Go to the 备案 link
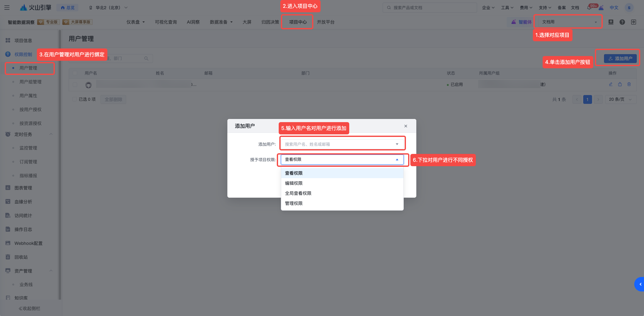The width and height of the screenshot is (644, 316). 562,8
